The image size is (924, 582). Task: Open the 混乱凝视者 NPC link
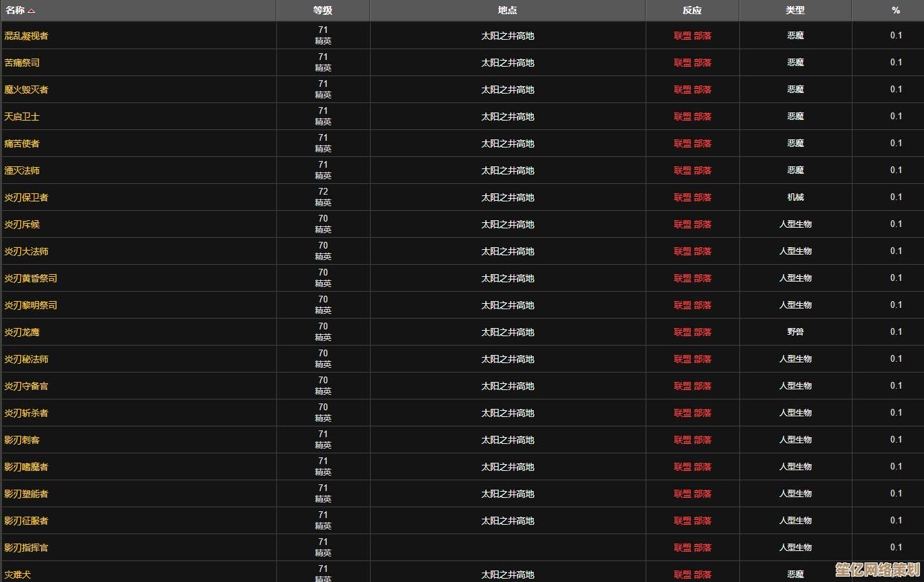(x=26, y=36)
